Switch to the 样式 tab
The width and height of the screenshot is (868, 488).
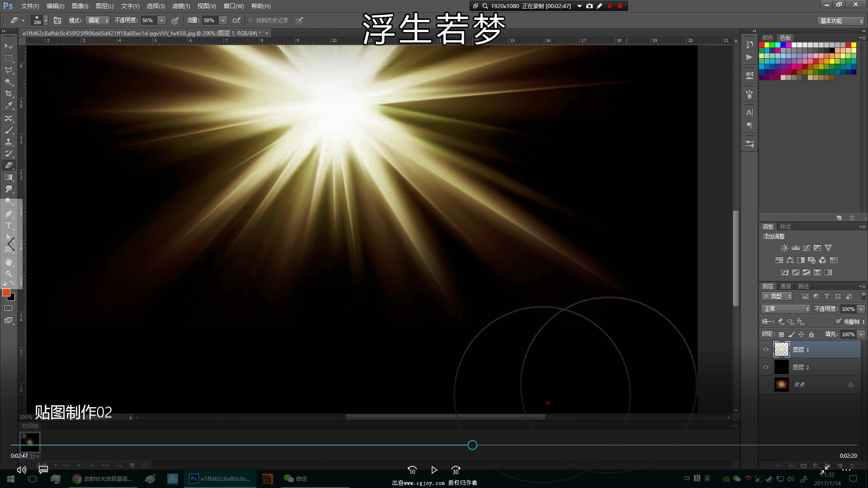pyautogui.click(x=786, y=226)
